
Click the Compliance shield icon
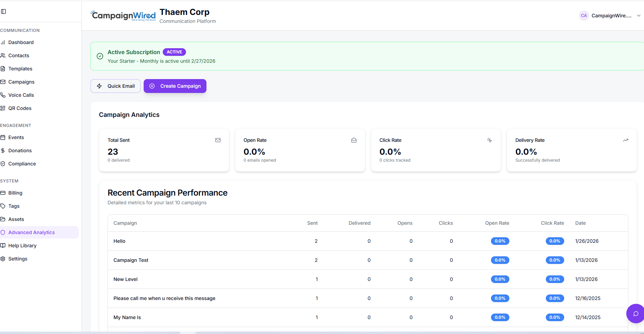point(3,164)
